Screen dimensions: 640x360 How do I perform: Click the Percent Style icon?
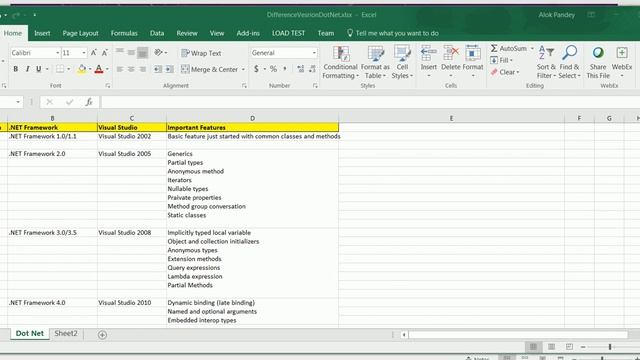[273, 69]
